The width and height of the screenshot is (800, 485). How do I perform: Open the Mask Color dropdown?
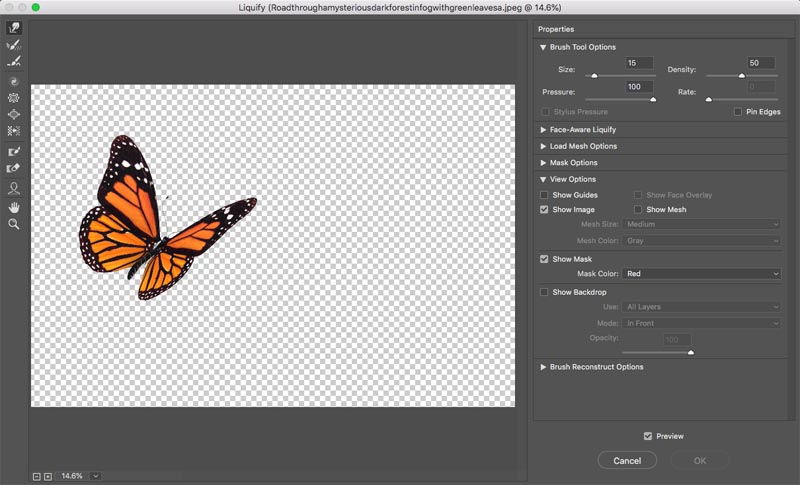[701, 274]
